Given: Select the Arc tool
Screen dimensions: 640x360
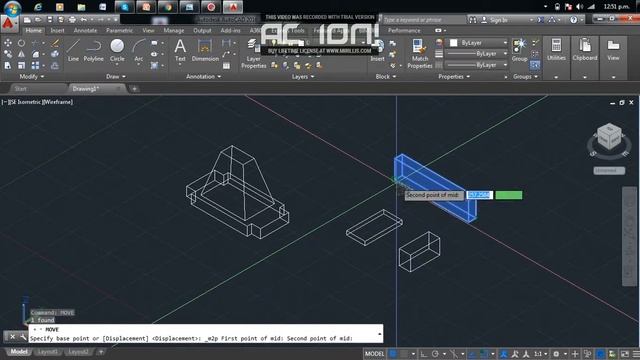Looking at the screenshot, I should pyautogui.click(x=139, y=51).
